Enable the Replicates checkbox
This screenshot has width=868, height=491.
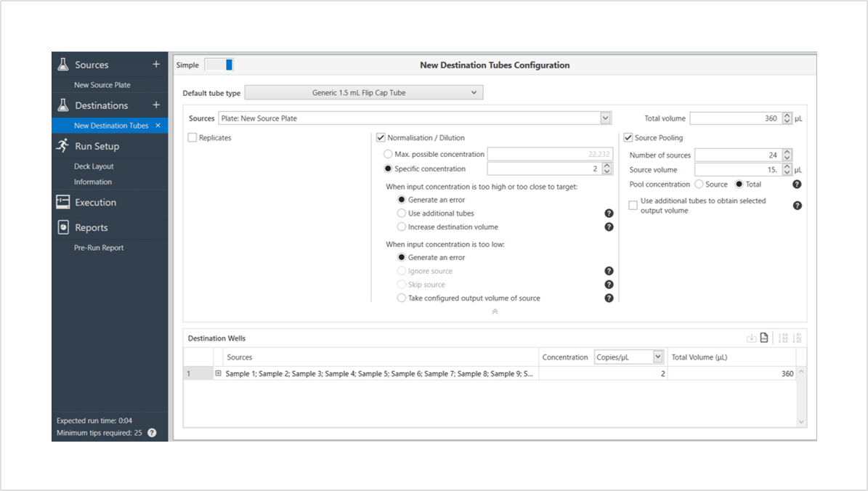[192, 138]
